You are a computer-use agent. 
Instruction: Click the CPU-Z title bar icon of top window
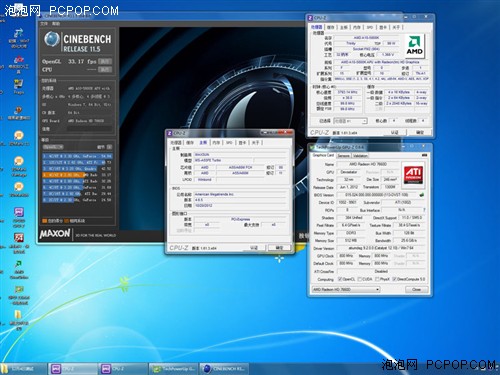(x=310, y=18)
